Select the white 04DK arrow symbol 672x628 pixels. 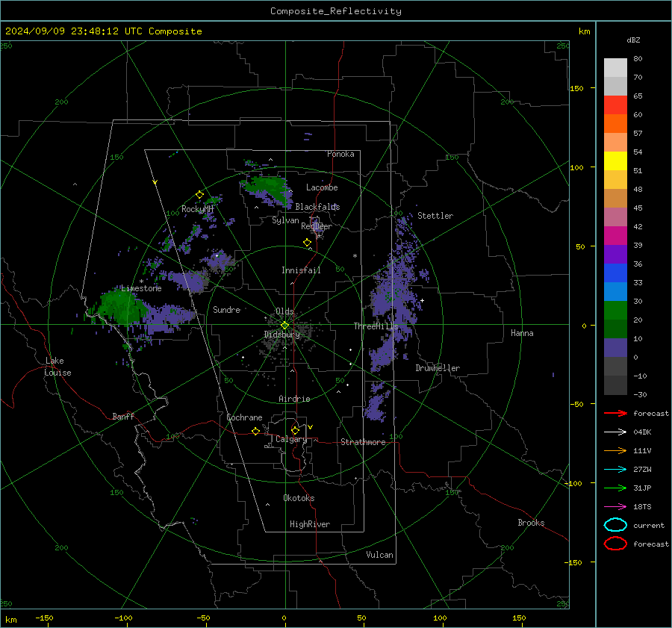click(615, 432)
